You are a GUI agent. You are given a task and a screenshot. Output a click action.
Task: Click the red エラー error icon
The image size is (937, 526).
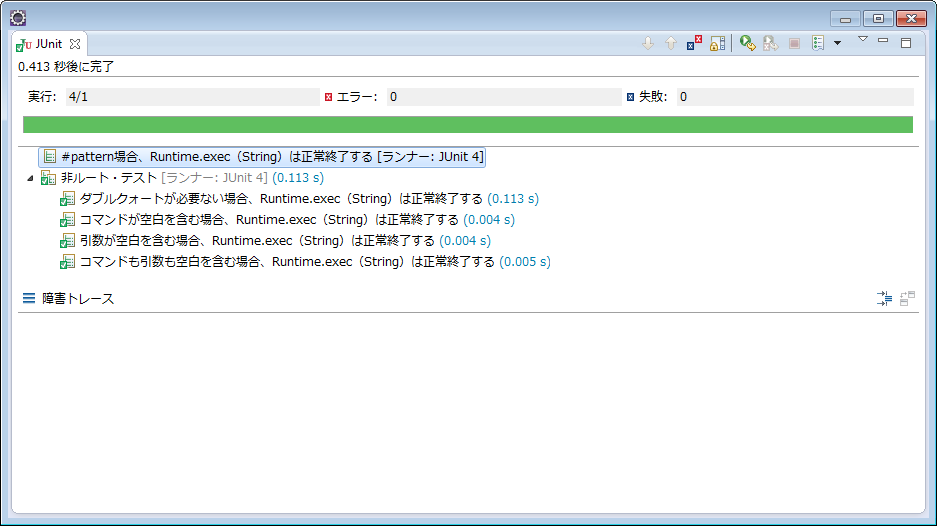(328, 97)
